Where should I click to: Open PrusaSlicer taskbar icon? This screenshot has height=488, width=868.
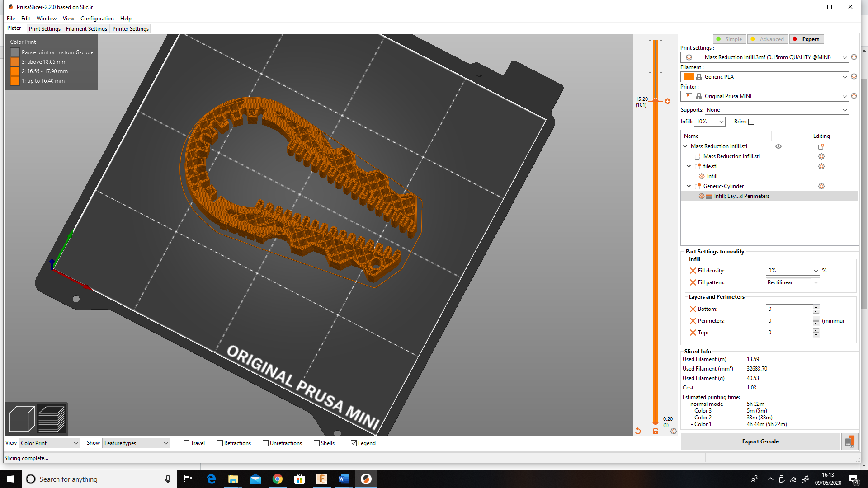(366, 479)
